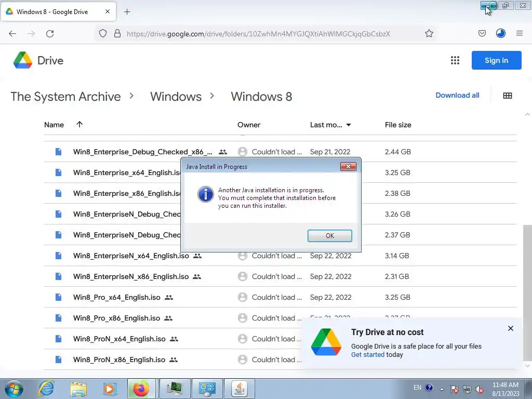The height and width of the screenshot is (399, 532).
Task: Click the muted volume tray icon
Action: tap(480, 390)
